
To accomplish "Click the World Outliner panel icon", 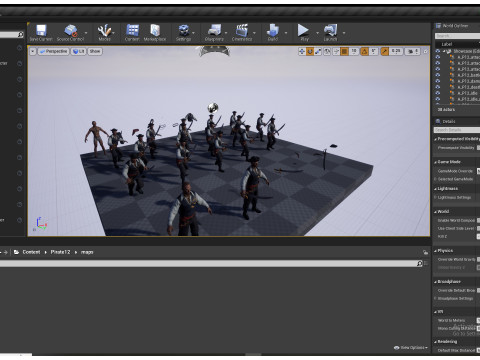I will pos(438,26).
